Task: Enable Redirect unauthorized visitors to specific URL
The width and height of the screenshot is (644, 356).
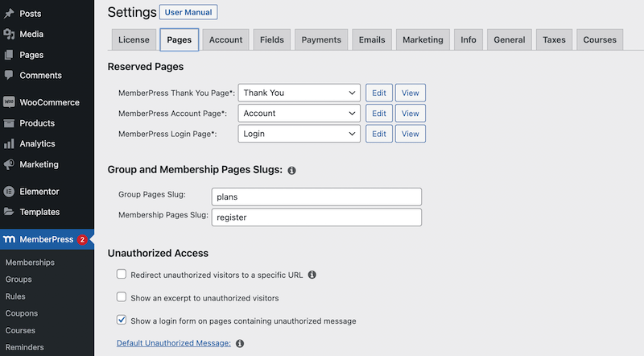Action: click(x=122, y=274)
